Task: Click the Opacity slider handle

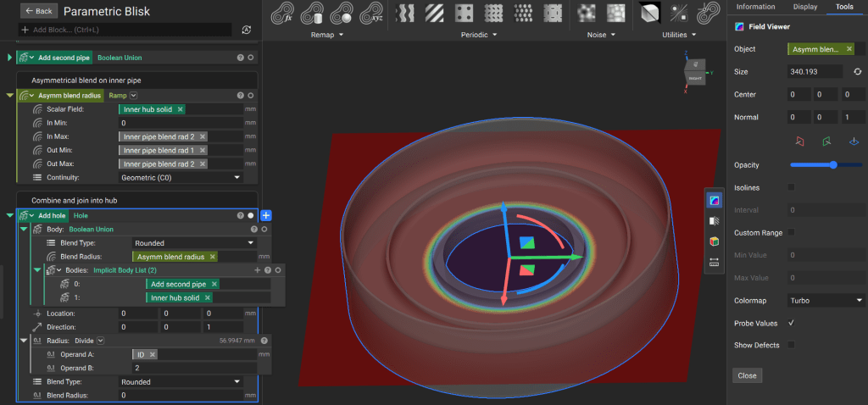Action: pyautogui.click(x=834, y=165)
